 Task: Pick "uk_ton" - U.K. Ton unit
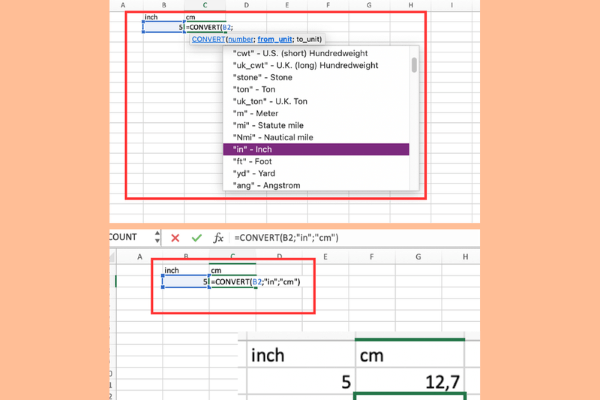click(x=316, y=101)
